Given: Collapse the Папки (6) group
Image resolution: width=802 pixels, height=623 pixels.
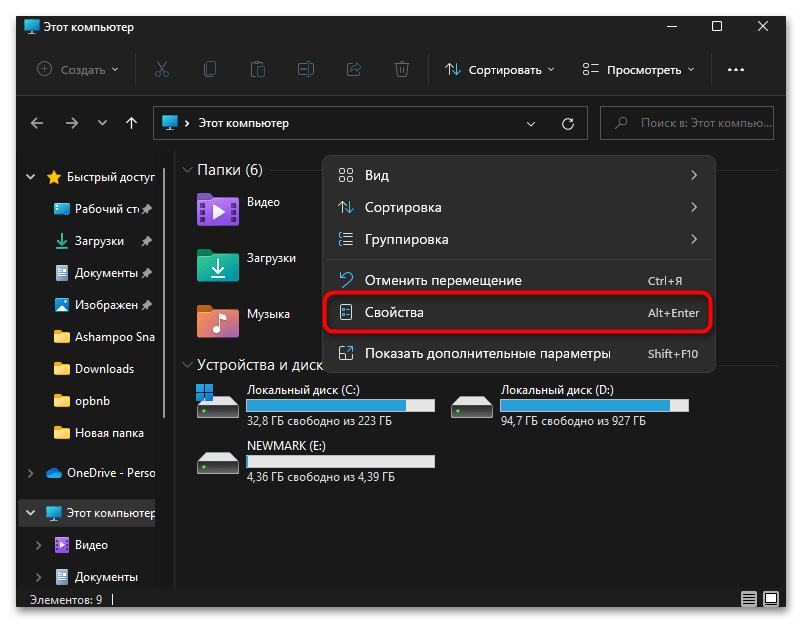Looking at the screenshot, I should coord(187,170).
